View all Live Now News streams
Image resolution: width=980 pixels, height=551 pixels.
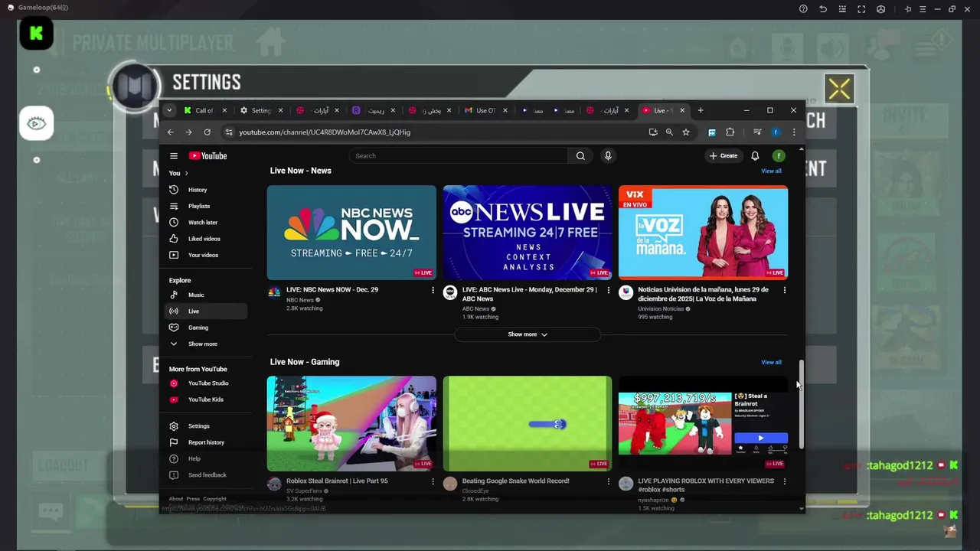click(771, 171)
